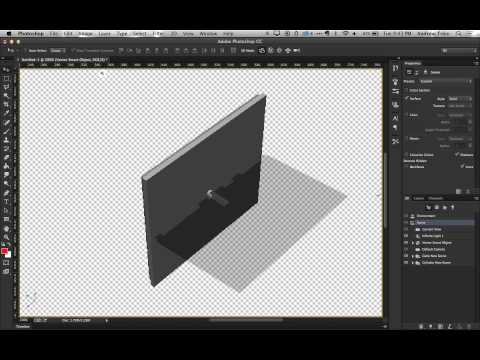Enable Linearize Colors checkbox
480x360 pixels.
406,155
